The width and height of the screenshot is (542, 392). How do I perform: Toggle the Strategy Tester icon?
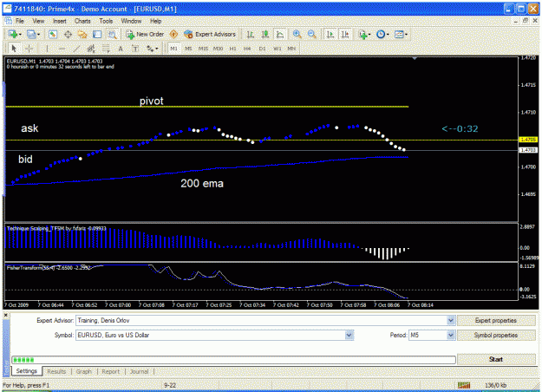click(x=112, y=34)
